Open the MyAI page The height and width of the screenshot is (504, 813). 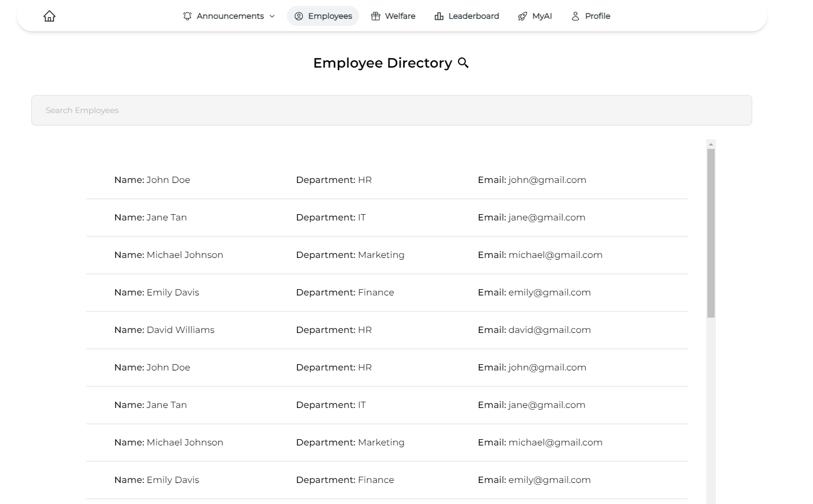pyautogui.click(x=542, y=16)
